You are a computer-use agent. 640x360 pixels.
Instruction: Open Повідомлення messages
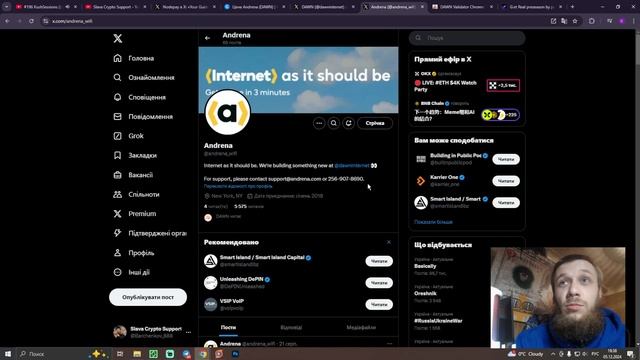pos(143,117)
